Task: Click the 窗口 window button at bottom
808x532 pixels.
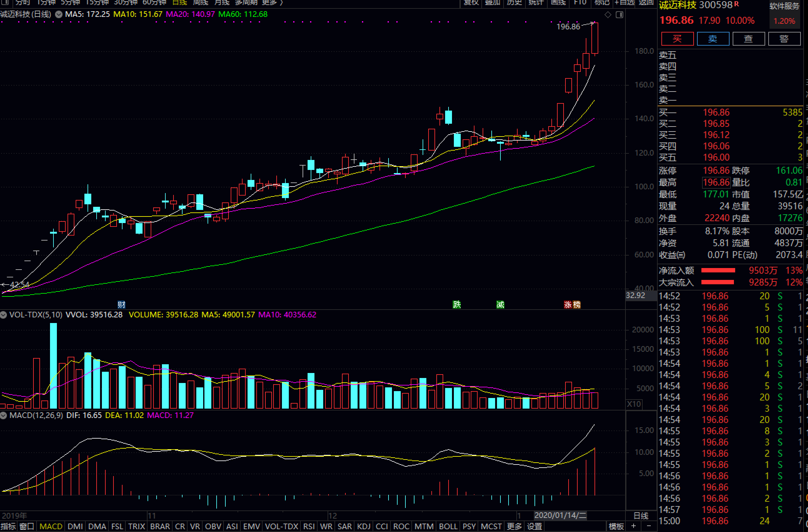Action: point(27,526)
